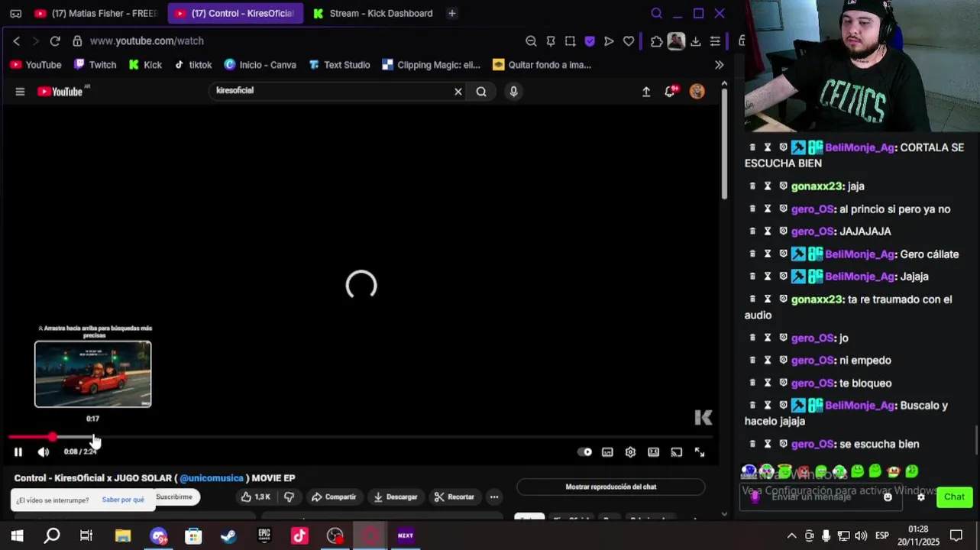Image resolution: width=980 pixels, height=550 pixels.
Task: Take a snapshot with the capture icon
Action: coord(571,41)
